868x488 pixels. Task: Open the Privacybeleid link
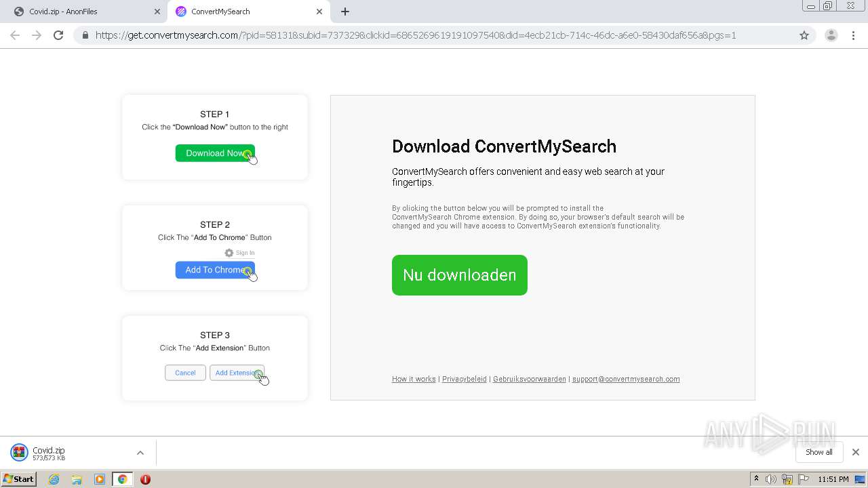pos(465,379)
